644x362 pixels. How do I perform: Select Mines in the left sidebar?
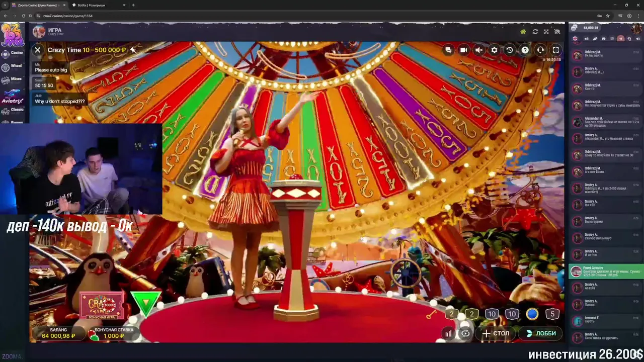pyautogui.click(x=12, y=79)
